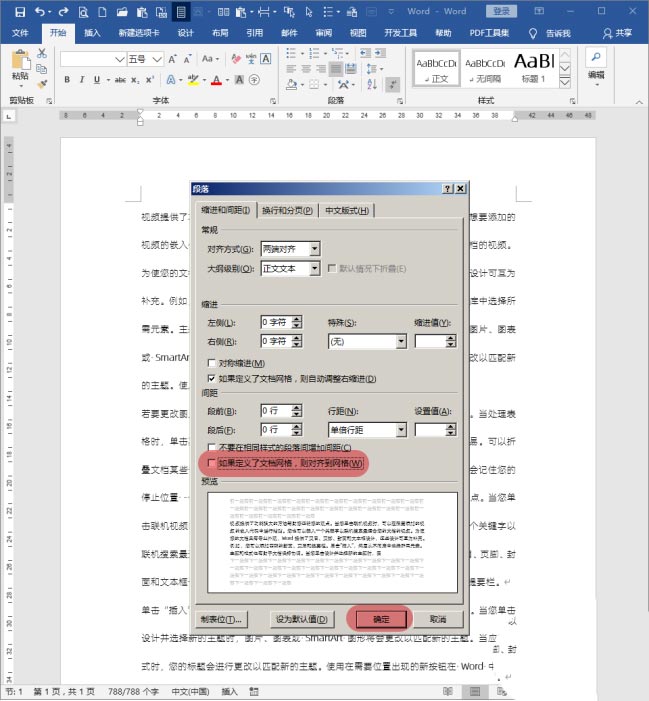This screenshot has width=649, height=701.
Task: Click the 告诉我 lightbulb icon
Action: pos(533,32)
